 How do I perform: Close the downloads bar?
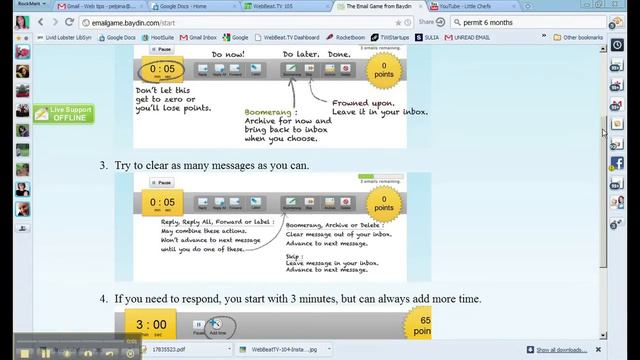(x=598, y=349)
